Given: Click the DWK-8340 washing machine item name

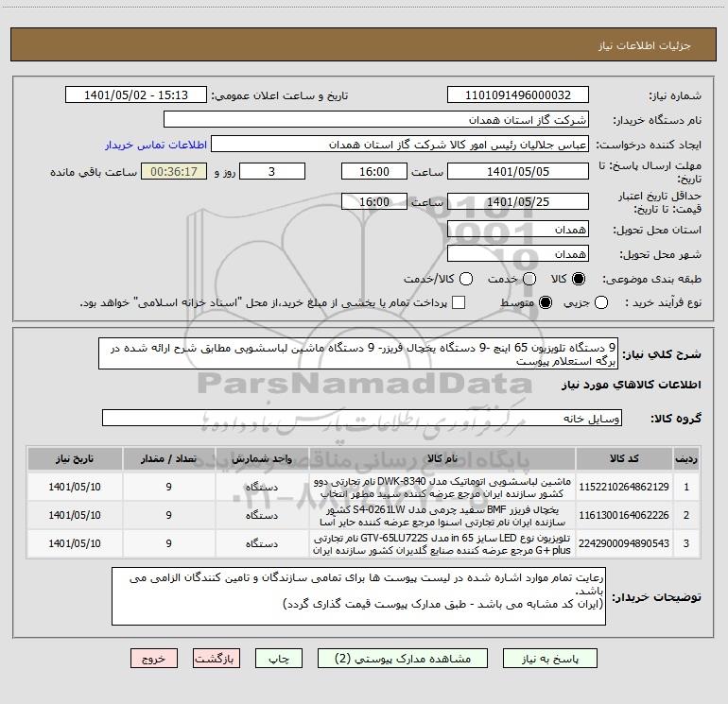Looking at the screenshot, I should tap(442, 487).
